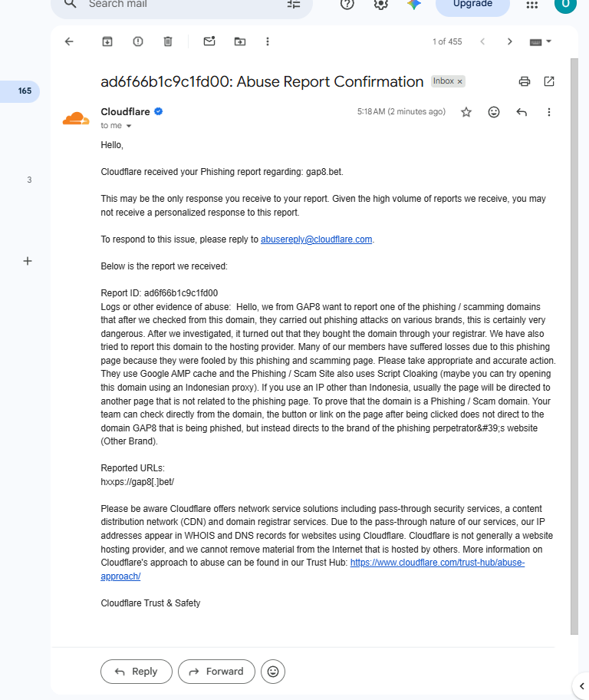This screenshot has height=700, width=589.
Task: Create new label with plus icon
Action: point(28,261)
